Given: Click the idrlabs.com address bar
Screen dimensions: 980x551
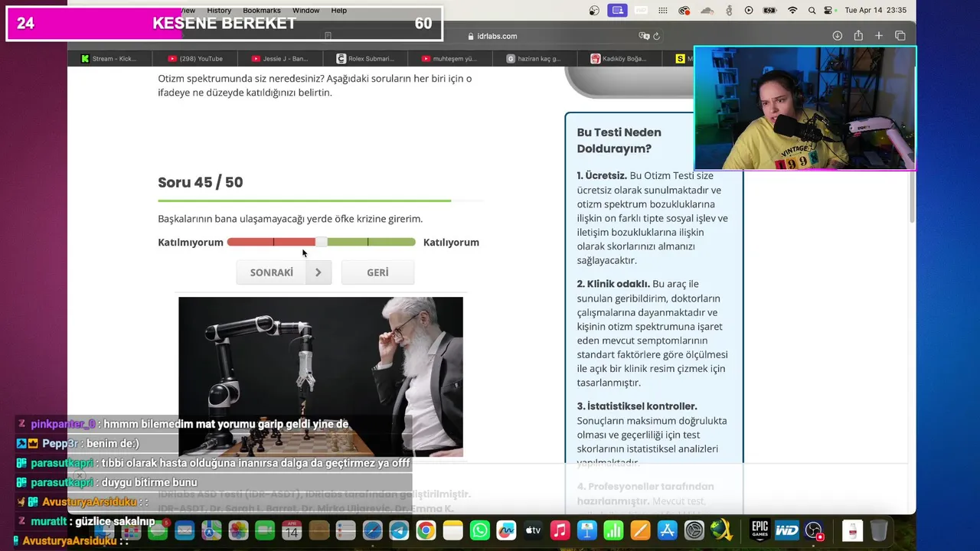Looking at the screenshot, I should 492,36.
